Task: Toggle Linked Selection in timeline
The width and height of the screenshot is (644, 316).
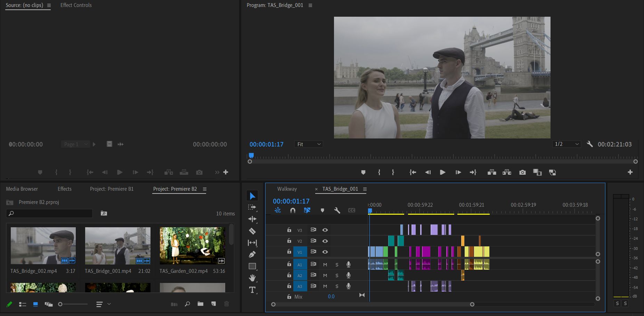Action: pyautogui.click(x=307, y=210)
